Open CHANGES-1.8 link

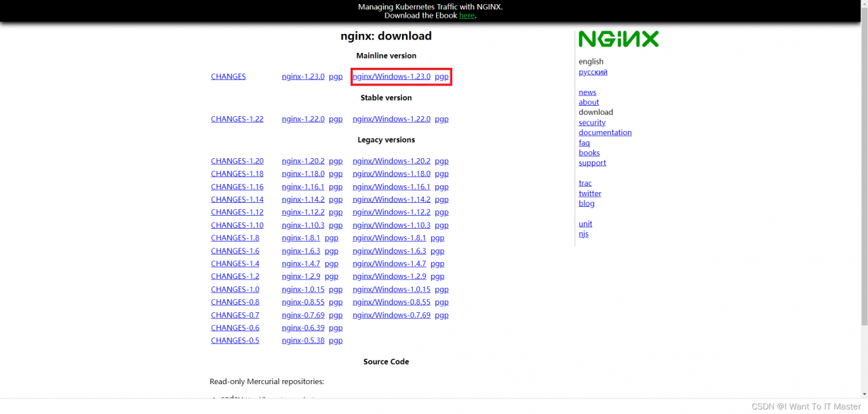235,238
